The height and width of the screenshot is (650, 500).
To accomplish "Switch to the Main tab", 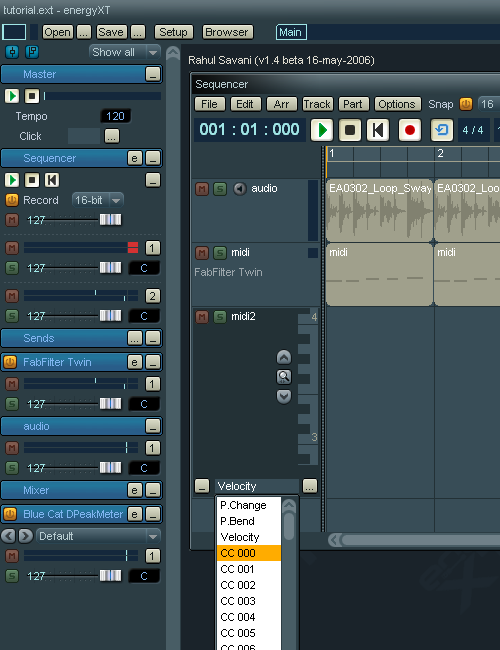I will (x=291, y=32).
